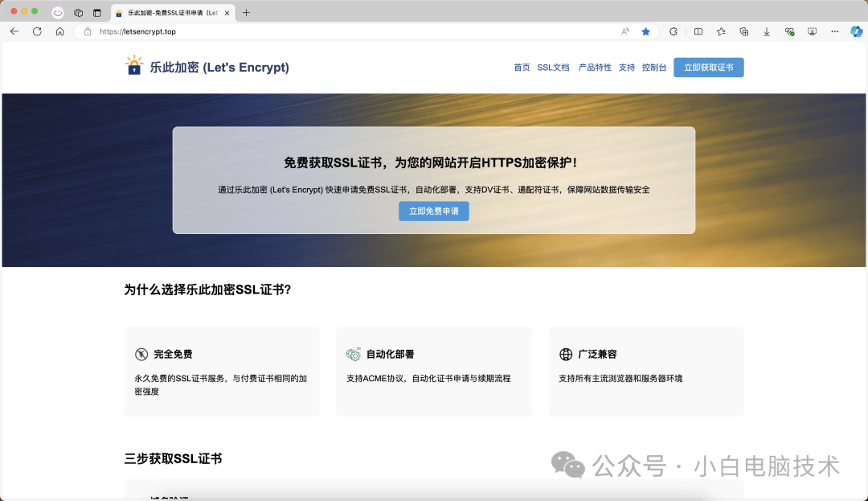Select the 乐此加密-免费SSL证书申请 tab
Viewport: 868px width, 501px height.
[x=173, y=13]
